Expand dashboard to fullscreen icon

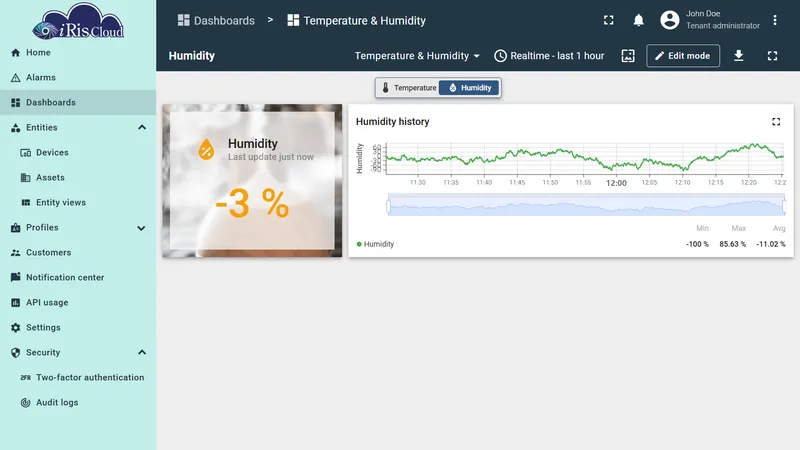point(772,56)
